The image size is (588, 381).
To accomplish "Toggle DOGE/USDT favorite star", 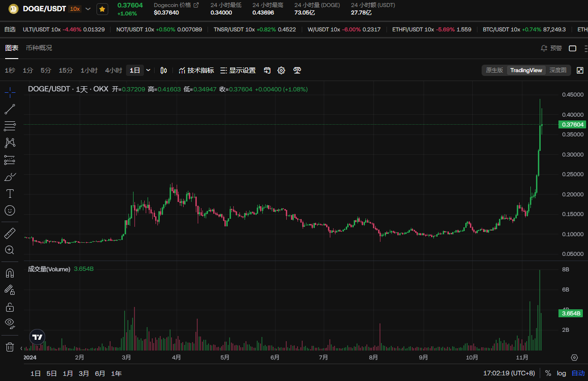I will [x=102, y=9].
